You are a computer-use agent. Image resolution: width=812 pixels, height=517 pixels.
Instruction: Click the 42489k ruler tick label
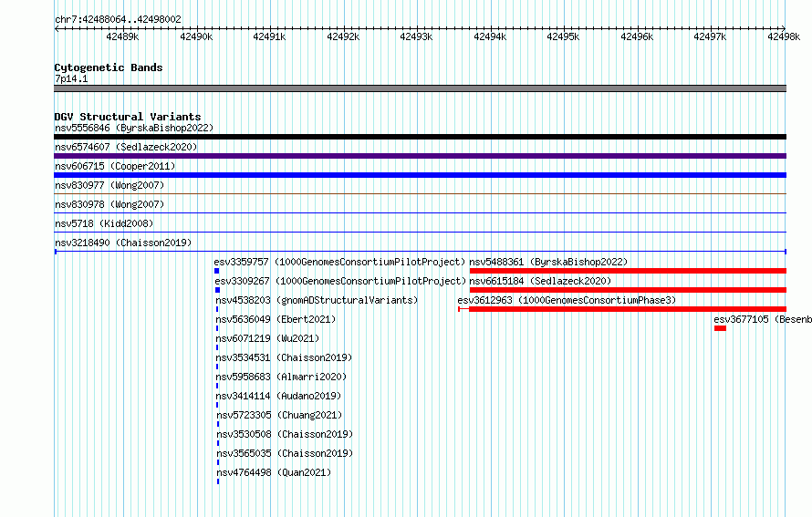(123, 36)
